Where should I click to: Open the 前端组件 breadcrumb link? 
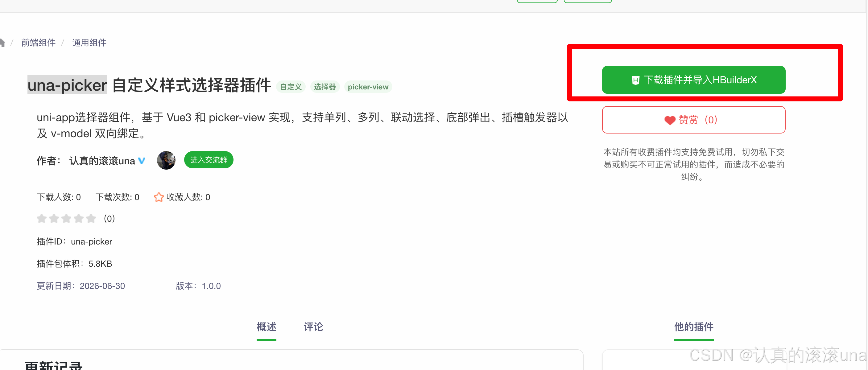(39, 43)
